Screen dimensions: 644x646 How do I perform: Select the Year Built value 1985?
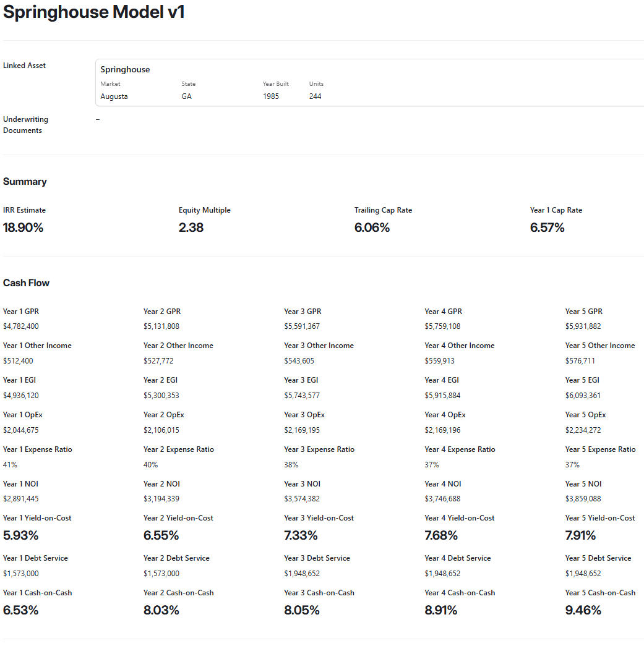[270, 96]
